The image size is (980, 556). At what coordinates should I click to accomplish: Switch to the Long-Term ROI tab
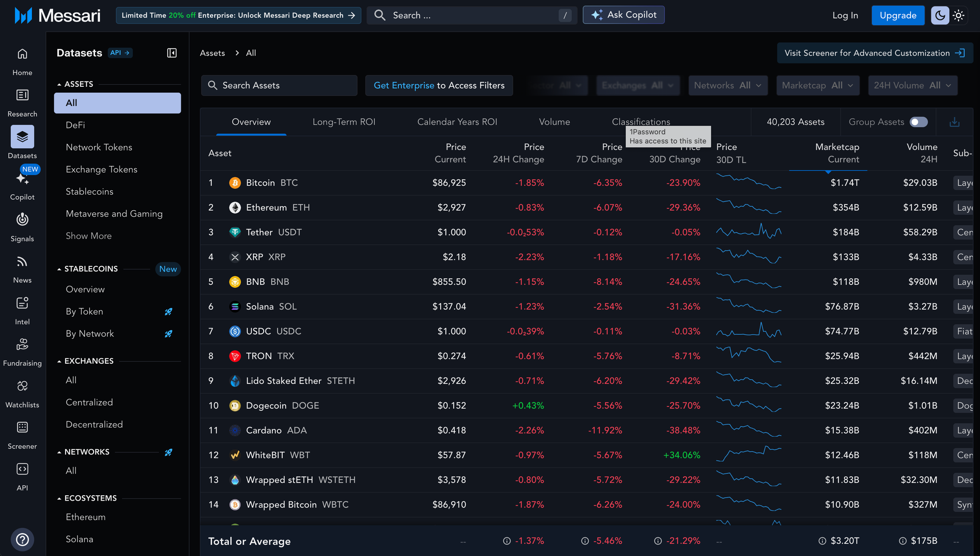[x=344, y=122]
